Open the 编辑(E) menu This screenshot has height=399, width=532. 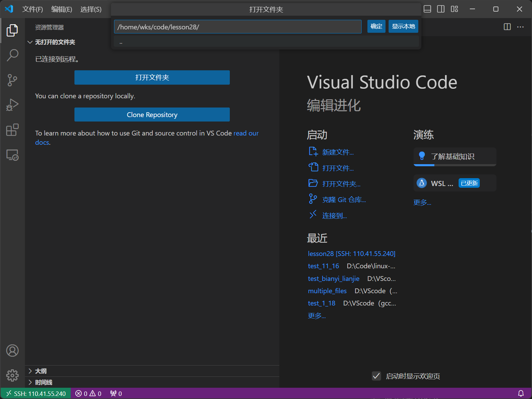tap(61, 9)
